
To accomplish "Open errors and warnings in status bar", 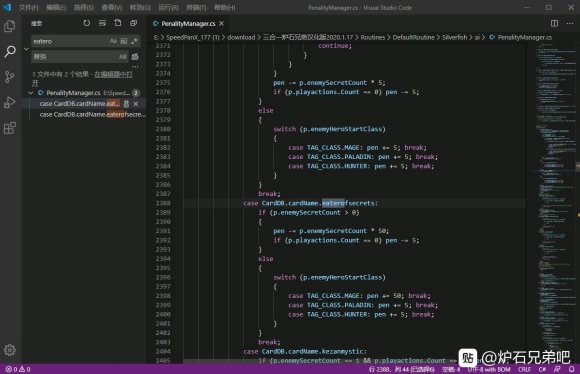I will point(18,369).
